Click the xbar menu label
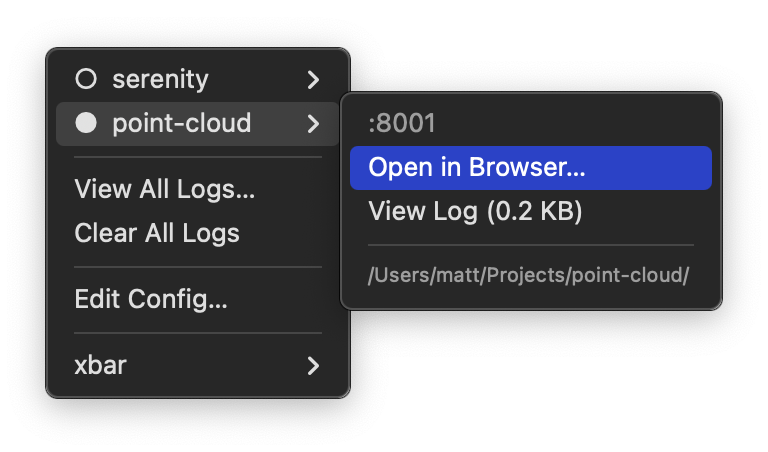Screen dimensions: 768x452 point(100,365)
